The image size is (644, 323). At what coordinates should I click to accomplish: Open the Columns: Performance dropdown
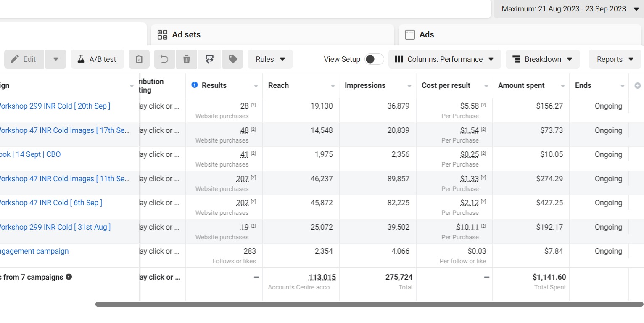click(x=445, y=59)
